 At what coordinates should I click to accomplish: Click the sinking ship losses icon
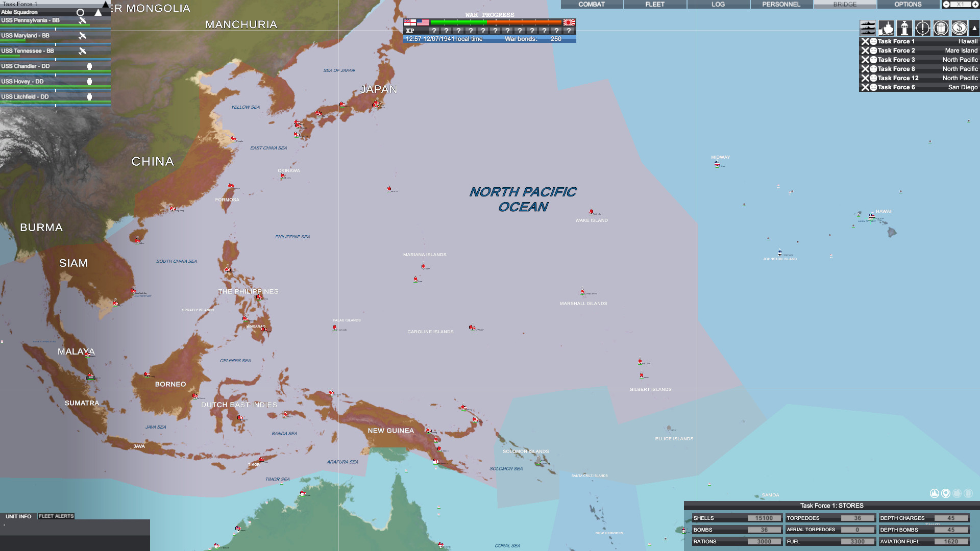[x=886, y=28]
